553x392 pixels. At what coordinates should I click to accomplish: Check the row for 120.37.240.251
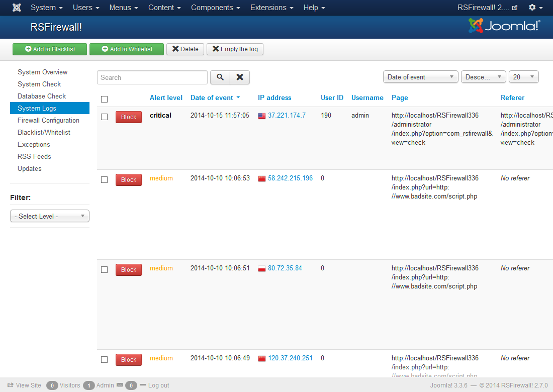(105, 359)
